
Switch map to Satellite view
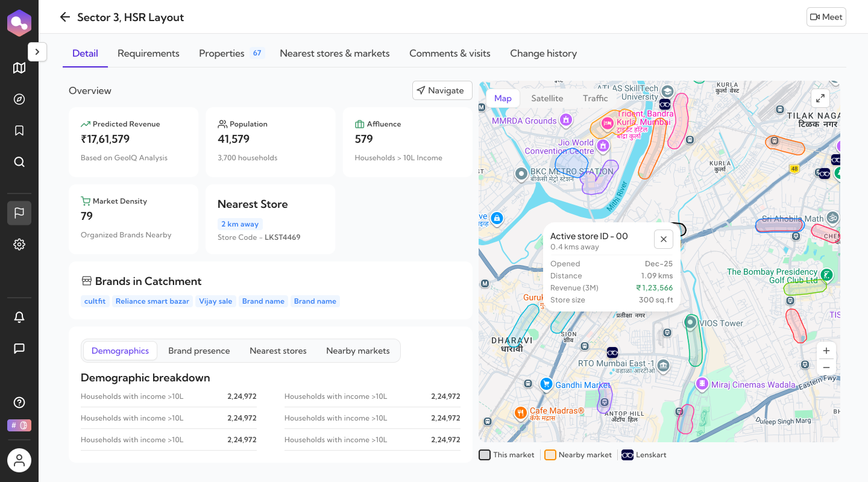[547, 98]
